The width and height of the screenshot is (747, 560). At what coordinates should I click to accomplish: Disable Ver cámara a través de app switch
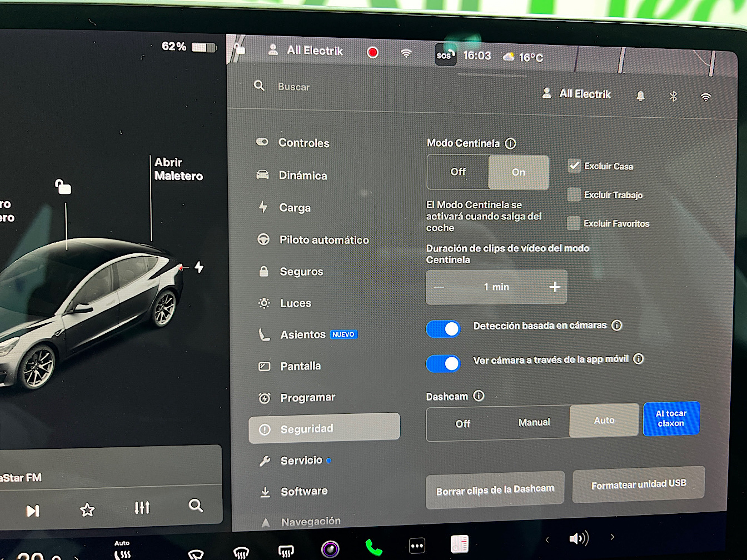click(x=443, y=364)
